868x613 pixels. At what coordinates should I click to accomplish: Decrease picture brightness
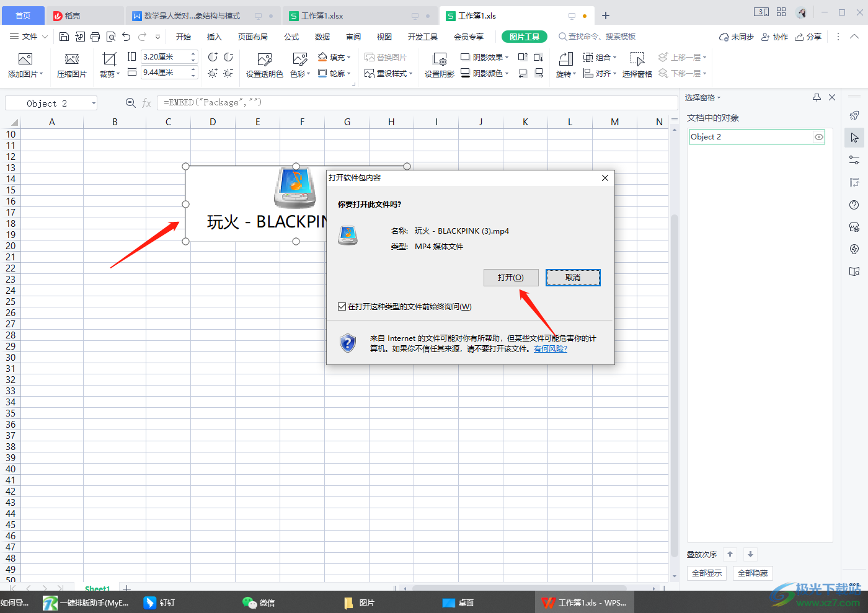click(228, 73)
